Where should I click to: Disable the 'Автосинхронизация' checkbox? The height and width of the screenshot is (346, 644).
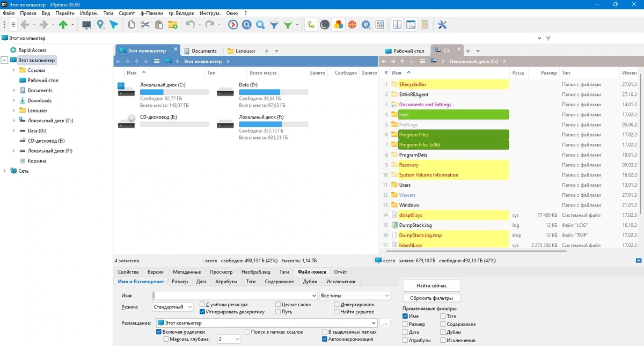click(325, 340)
